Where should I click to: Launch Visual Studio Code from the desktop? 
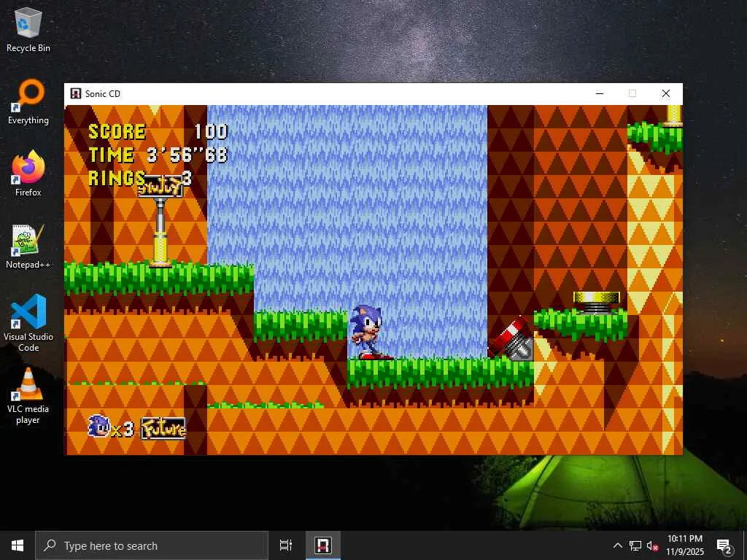pos(28,323)
